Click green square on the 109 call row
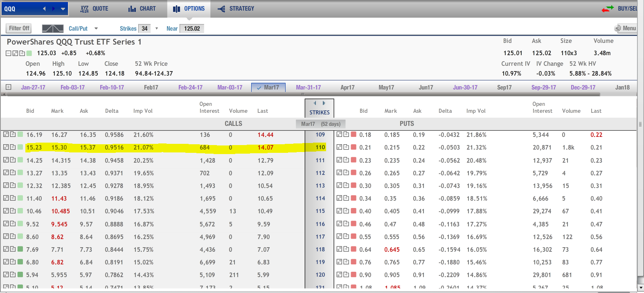 (20, 134)
